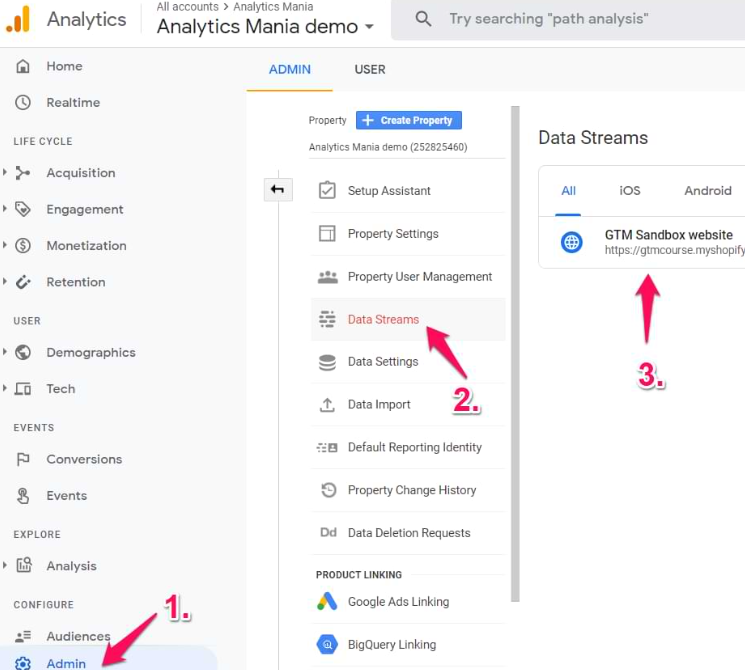Click the Setup Assistant checkbox icon
Viewport: 752px width, 670px height.
[327, 190]
